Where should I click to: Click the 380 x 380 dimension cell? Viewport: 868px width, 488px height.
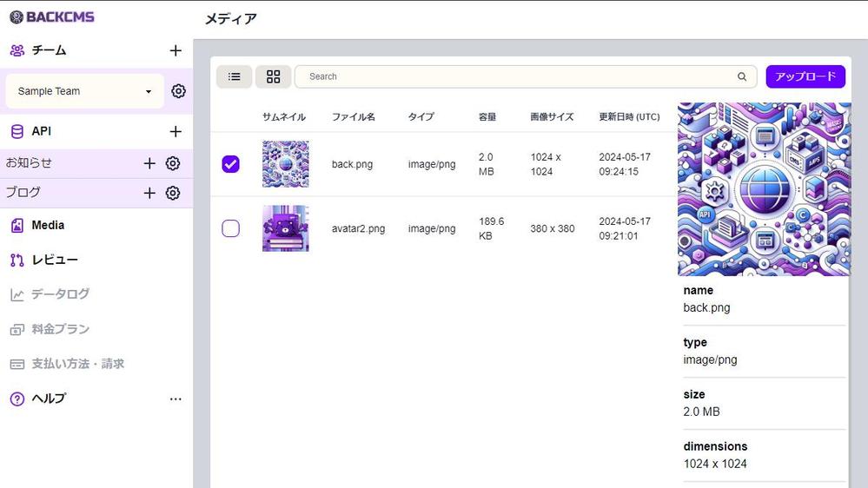tap(553, 228)
